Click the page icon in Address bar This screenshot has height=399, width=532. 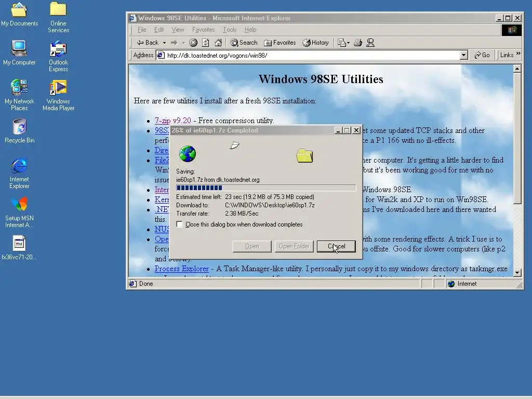(x=161, y=55)
